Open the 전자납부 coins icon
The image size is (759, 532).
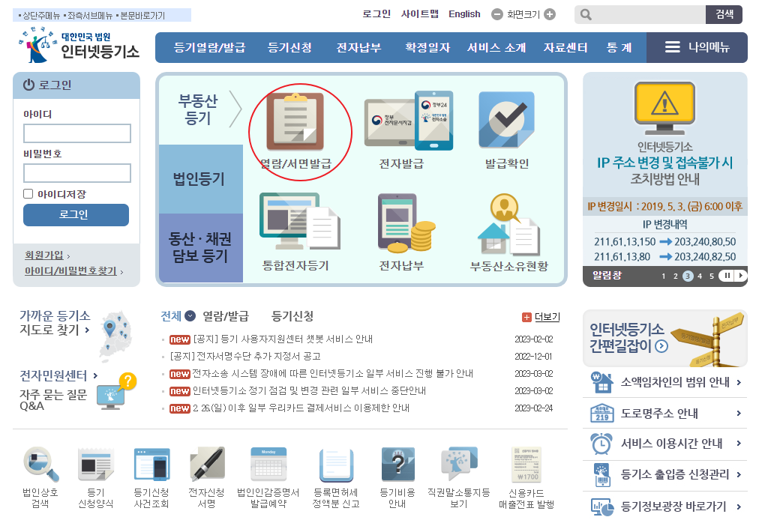point(406,223)
